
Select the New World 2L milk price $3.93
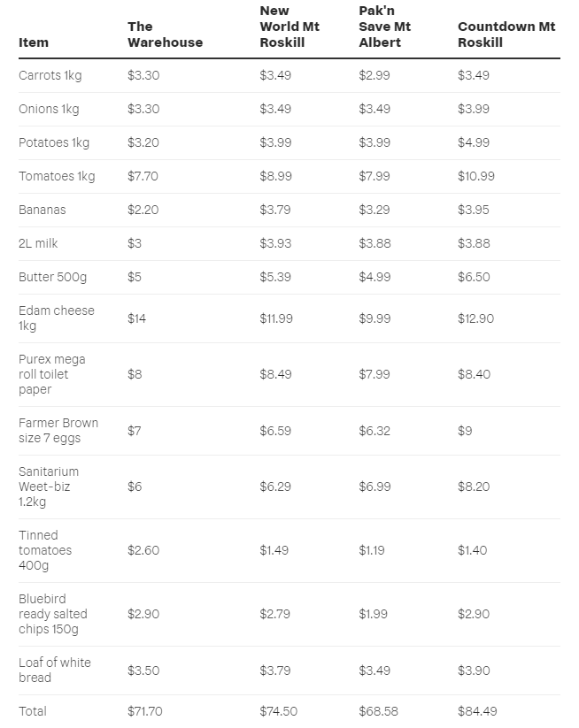pos(275,243)
